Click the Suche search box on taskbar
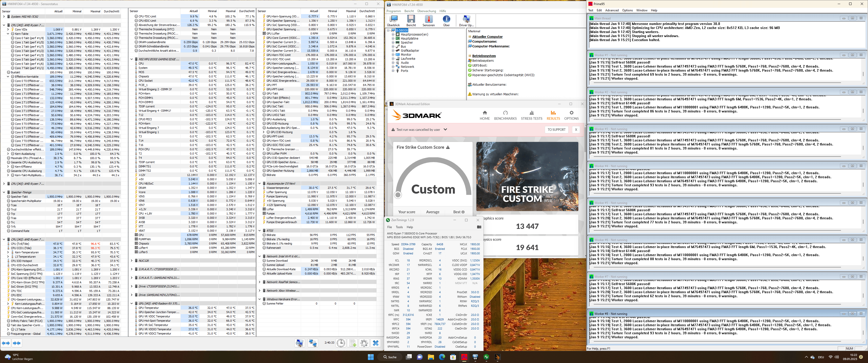The height and width of the screenshot is (363, 868). (x=390, y=357)
